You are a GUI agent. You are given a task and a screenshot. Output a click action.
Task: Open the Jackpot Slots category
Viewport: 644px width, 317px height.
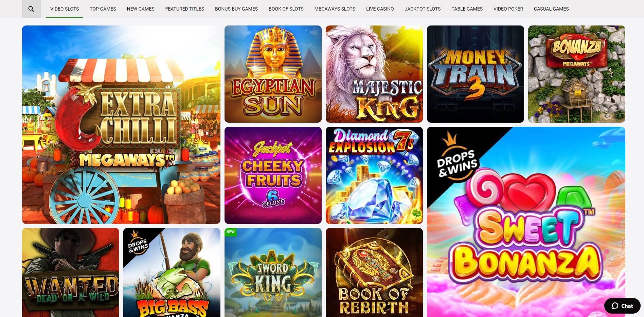[x=423, y=9]
